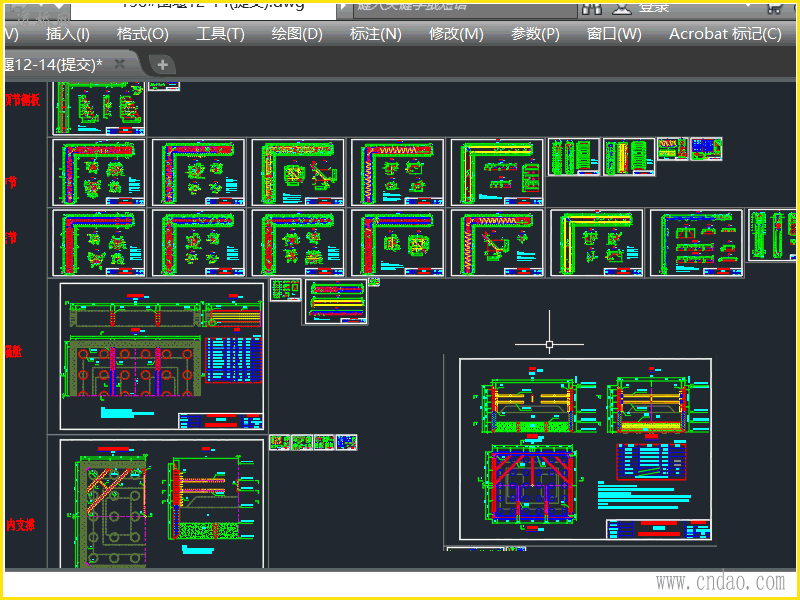
Task: Open the 绘图(D) menu
Action: coord(297,34)
